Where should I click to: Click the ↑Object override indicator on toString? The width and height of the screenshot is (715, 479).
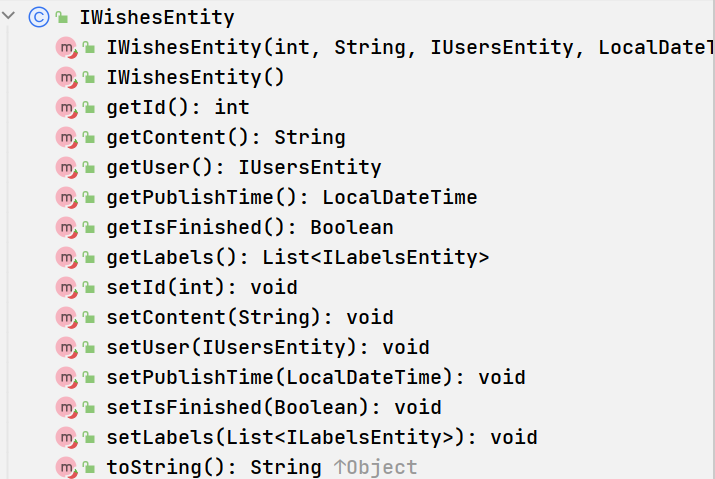[x=375, y=468]
